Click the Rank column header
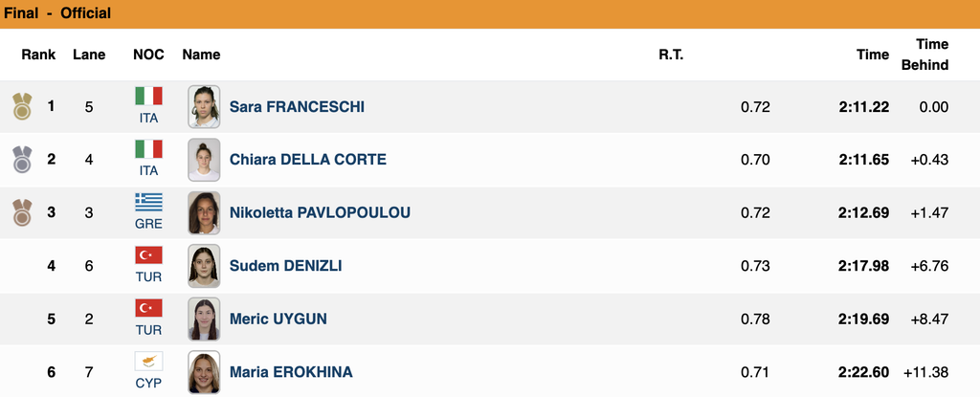This screenshot has height=397, width=980. coord(38,55)
